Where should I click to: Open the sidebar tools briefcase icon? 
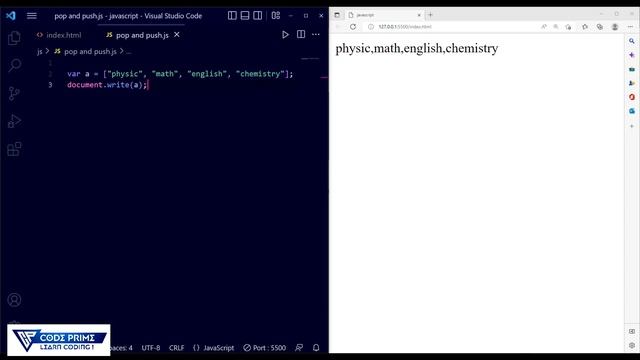(631, 69)
